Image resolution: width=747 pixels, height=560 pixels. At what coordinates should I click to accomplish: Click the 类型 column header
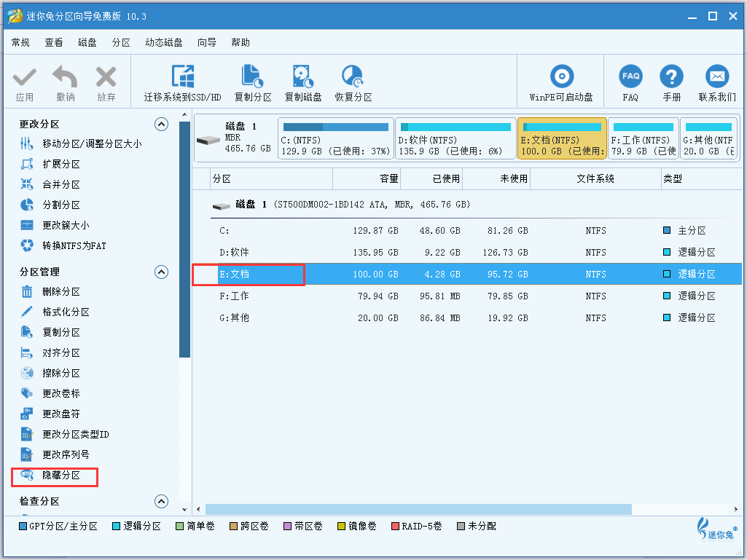(x=701, y=178)
